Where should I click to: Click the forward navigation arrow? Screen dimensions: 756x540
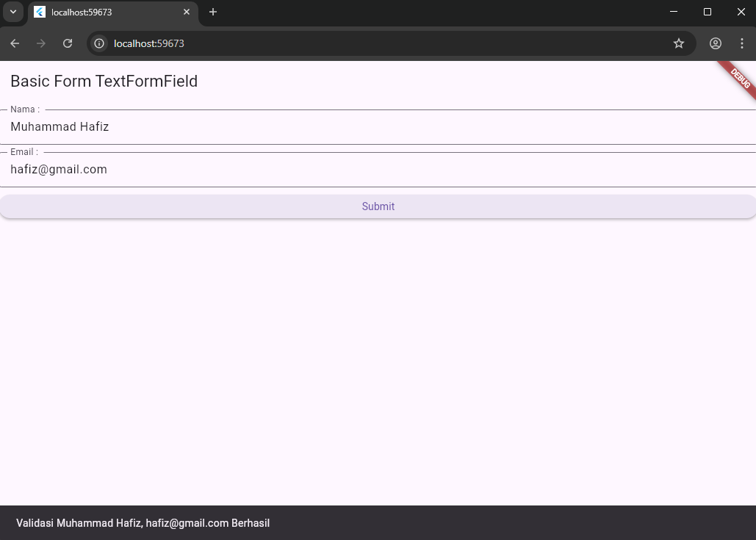(x=41, y=43)
